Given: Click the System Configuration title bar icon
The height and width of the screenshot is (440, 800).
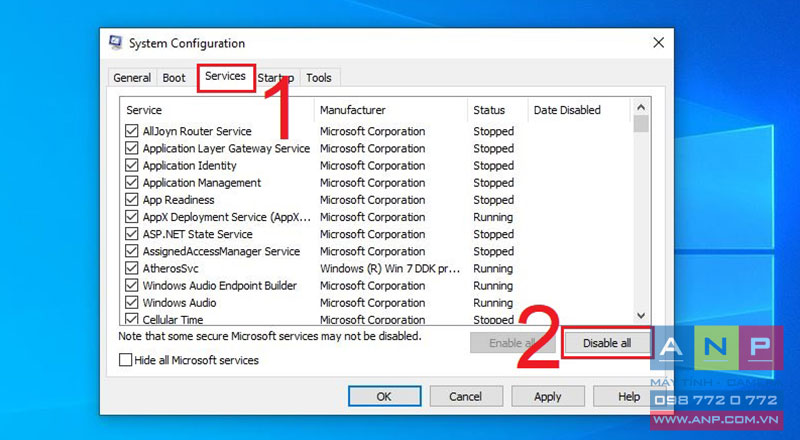Looking at the screenshot, I should click(x=116, y=43).
